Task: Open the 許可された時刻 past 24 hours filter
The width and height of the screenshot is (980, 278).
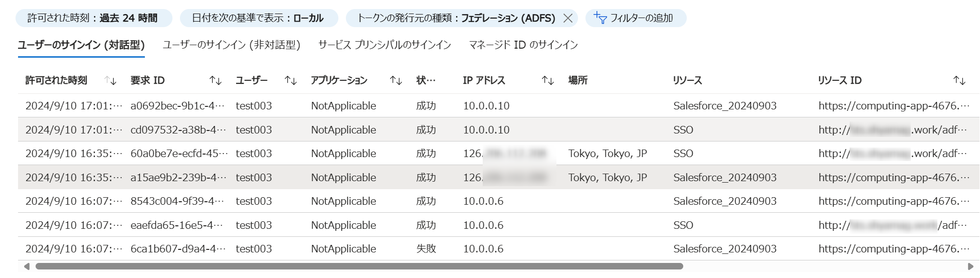Action: pos(94,18)
